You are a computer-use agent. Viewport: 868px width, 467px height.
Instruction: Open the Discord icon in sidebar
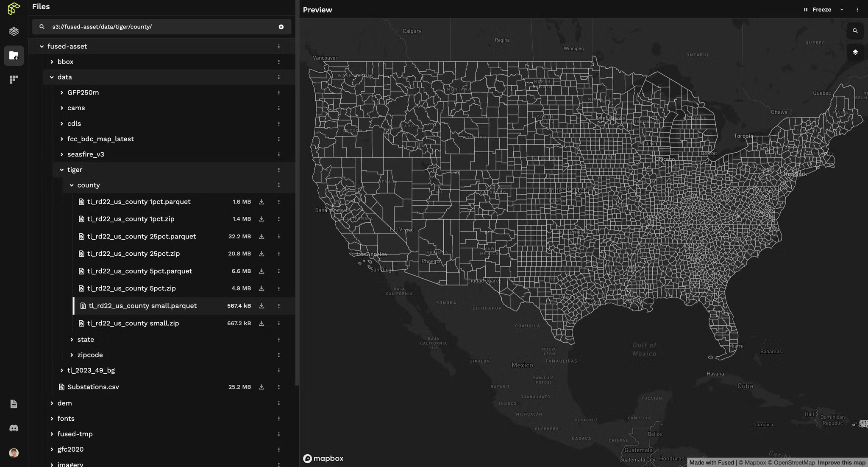pyautogui.click(x=14, y=428)
